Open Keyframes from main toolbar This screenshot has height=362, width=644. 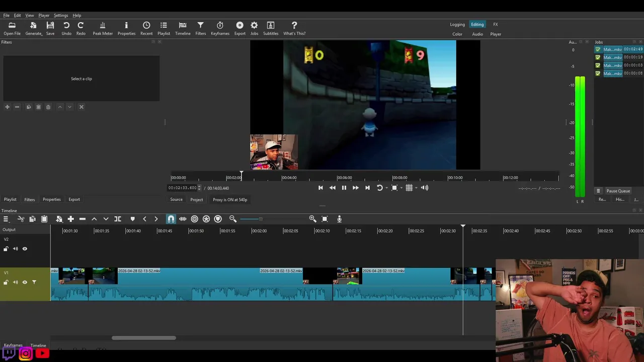coord(220,29)
